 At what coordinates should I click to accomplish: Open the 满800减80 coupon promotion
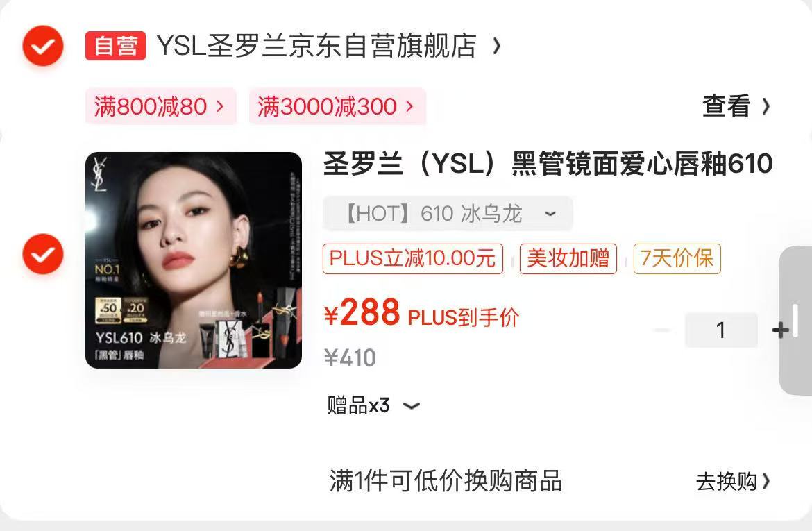[160, 106]
